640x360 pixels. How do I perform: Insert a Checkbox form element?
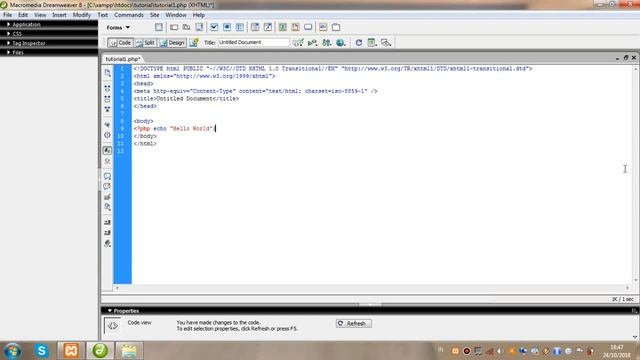pyautogui.click(x=214, y=27)
